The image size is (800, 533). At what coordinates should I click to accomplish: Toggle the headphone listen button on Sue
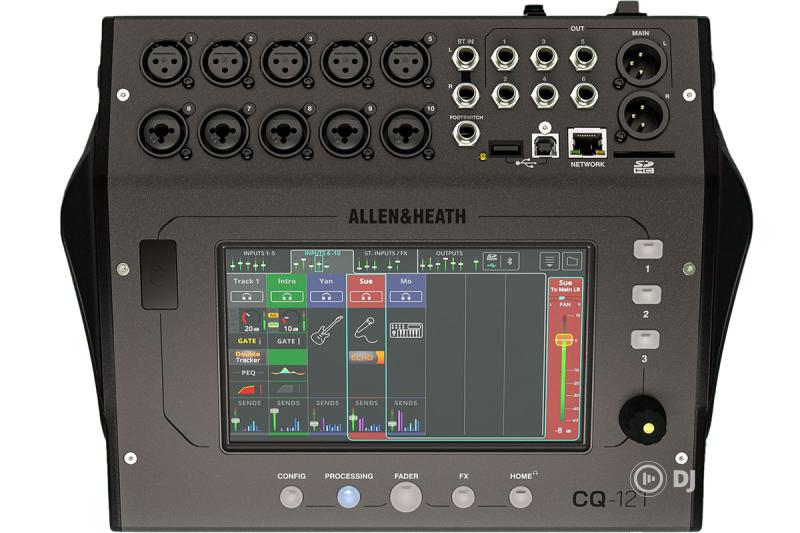366,296
